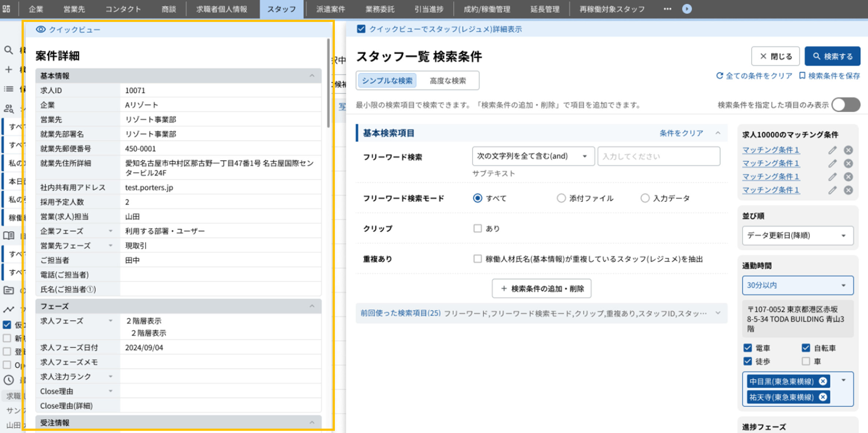Click the plus icon in left sidebar
The height and width of the screenshot is (433, 868).
(x=8, y=69)
